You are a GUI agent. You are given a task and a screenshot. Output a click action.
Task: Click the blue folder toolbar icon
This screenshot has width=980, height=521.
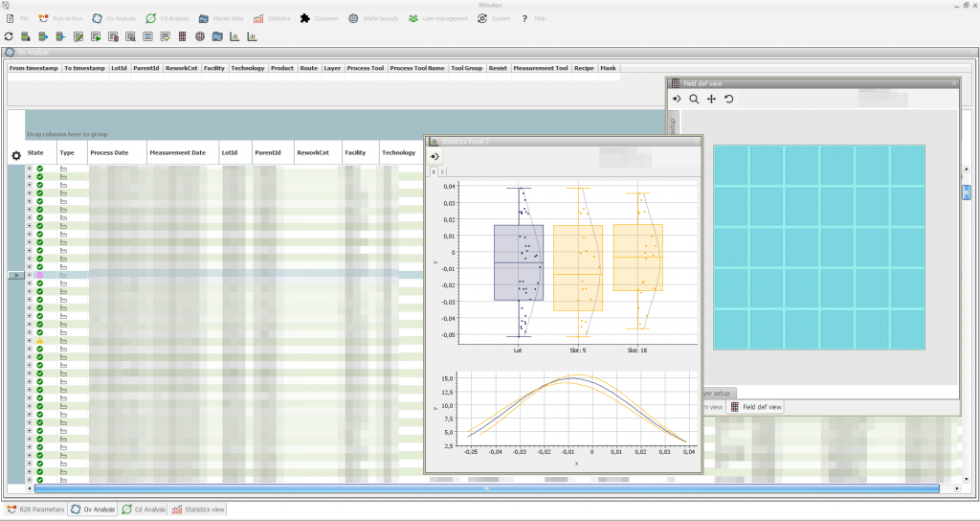pos(217,37)
